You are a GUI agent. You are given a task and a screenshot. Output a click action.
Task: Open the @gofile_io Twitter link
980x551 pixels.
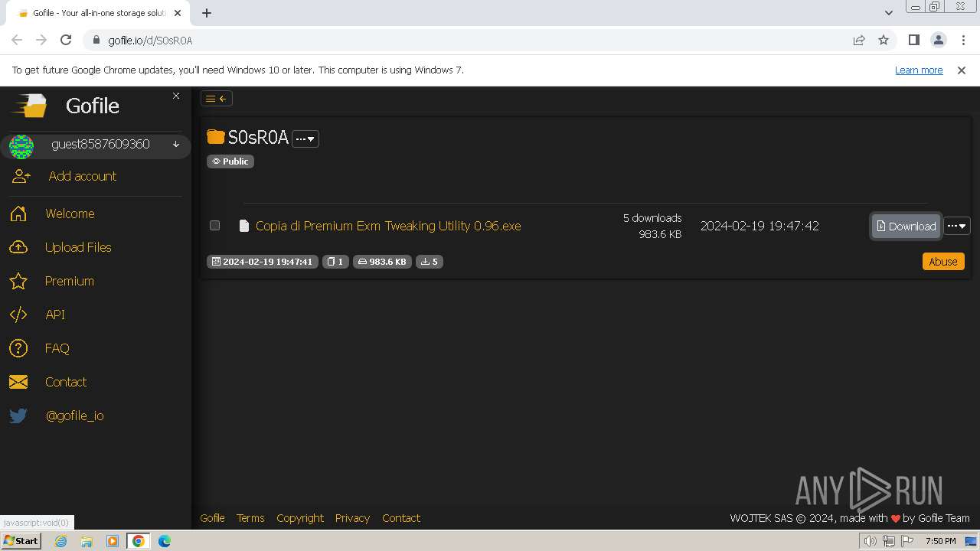pos(74,416)
